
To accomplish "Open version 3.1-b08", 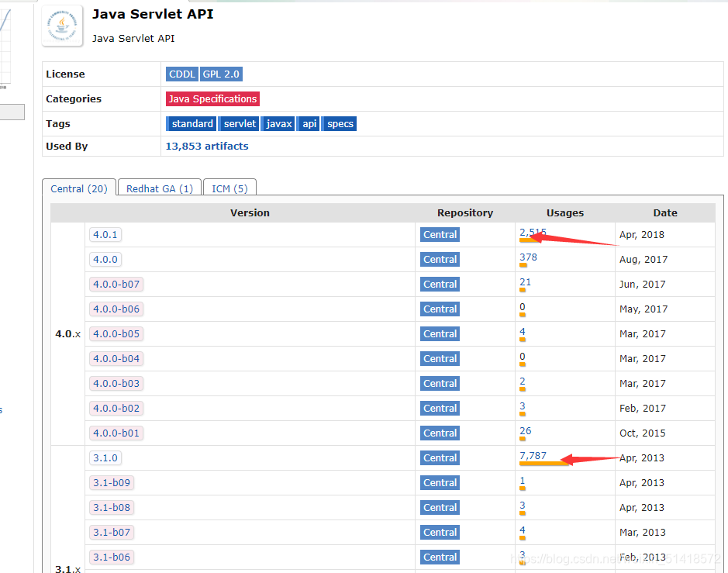I will coord(112,508).
